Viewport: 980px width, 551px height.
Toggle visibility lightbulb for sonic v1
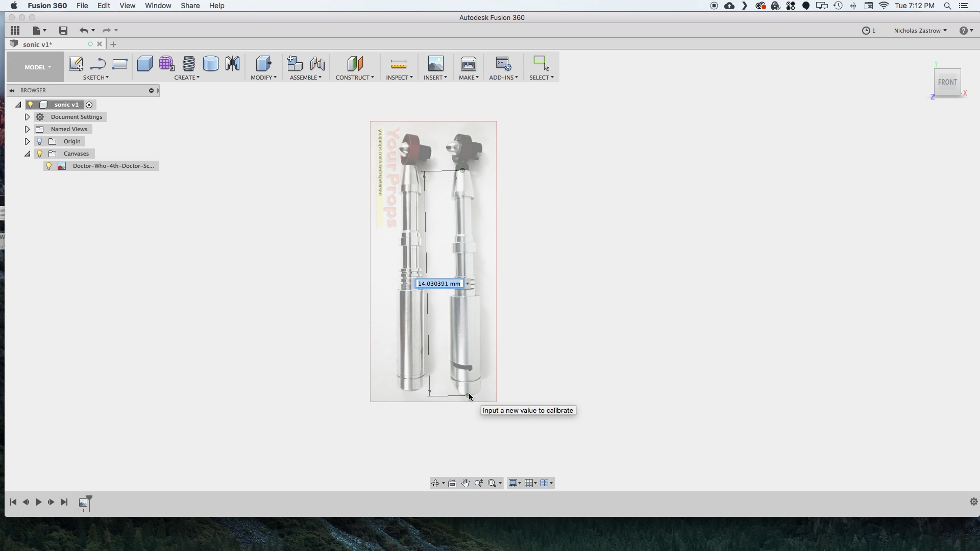(x=31, y=105)
